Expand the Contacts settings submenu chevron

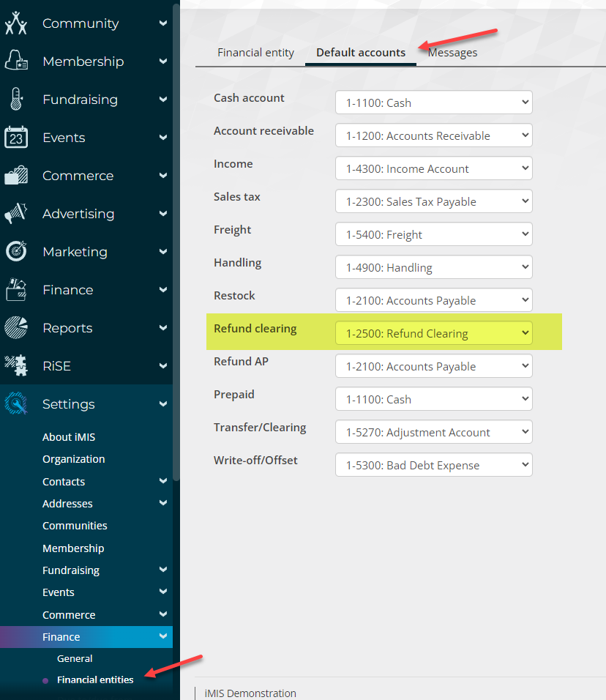pos(162,481)
